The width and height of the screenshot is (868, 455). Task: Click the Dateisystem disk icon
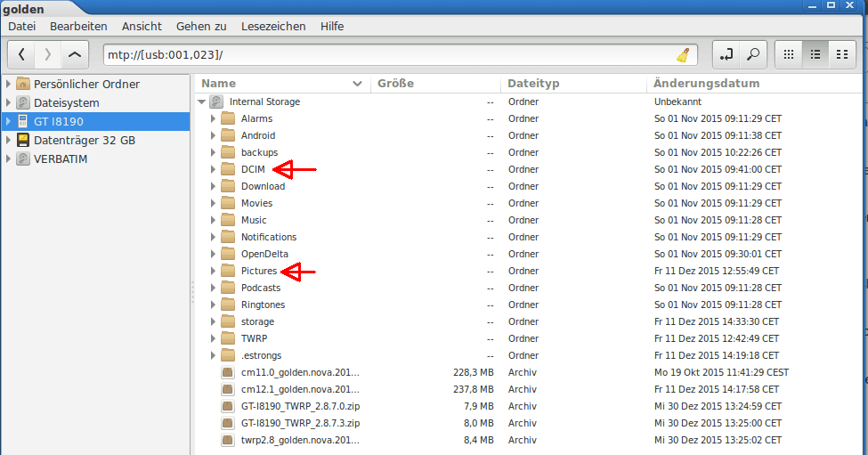pos(22,102)
